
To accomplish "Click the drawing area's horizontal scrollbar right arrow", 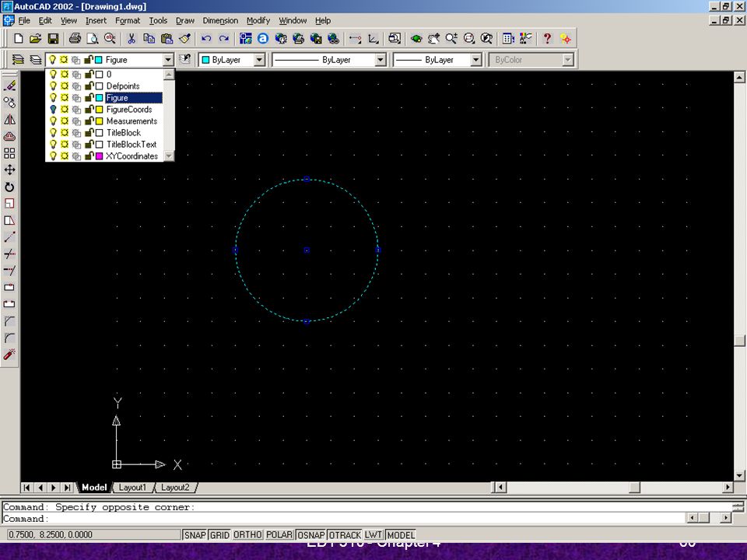I will pos(728,487).
